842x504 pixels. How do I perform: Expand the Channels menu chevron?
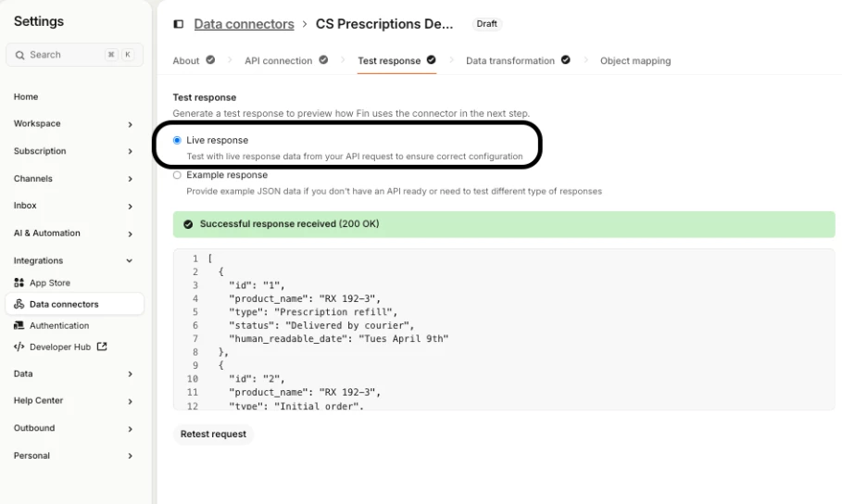pos(130,179)
